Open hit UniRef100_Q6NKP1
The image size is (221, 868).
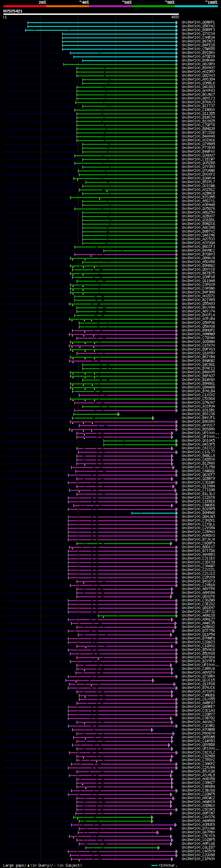tap(198, 22)
